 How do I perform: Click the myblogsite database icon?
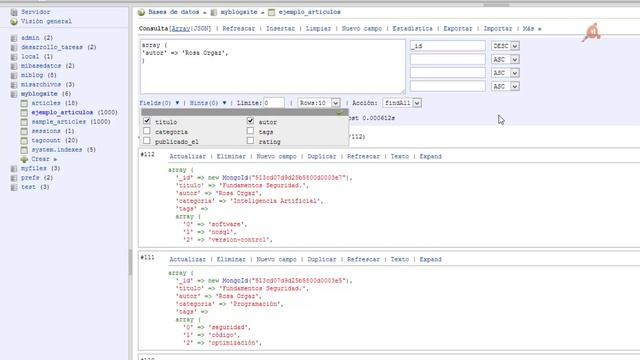pos(14,94)
